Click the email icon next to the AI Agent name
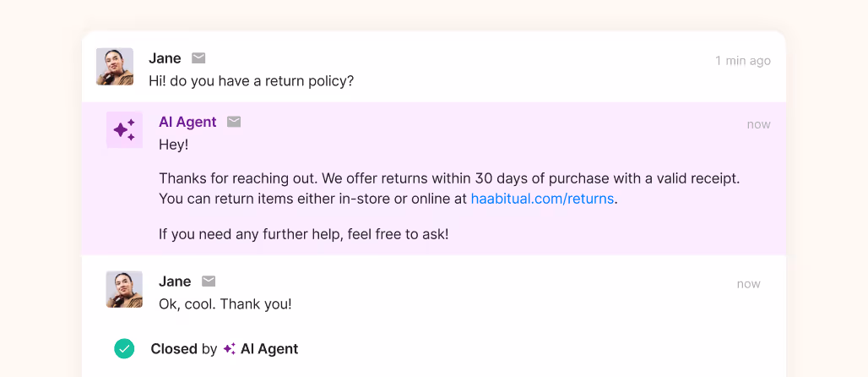868x377 pixels. 234,122
